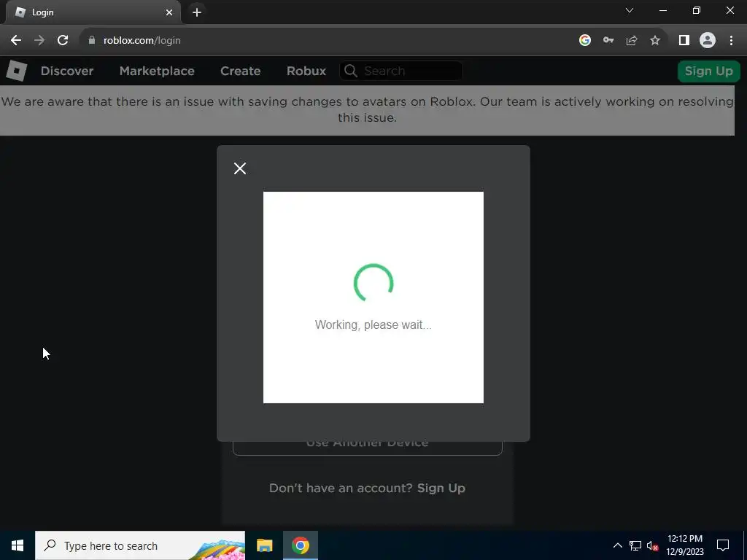Open File Explorer from taskbar
The height and width of the screenshot is (560, 747).
[264, 545]
